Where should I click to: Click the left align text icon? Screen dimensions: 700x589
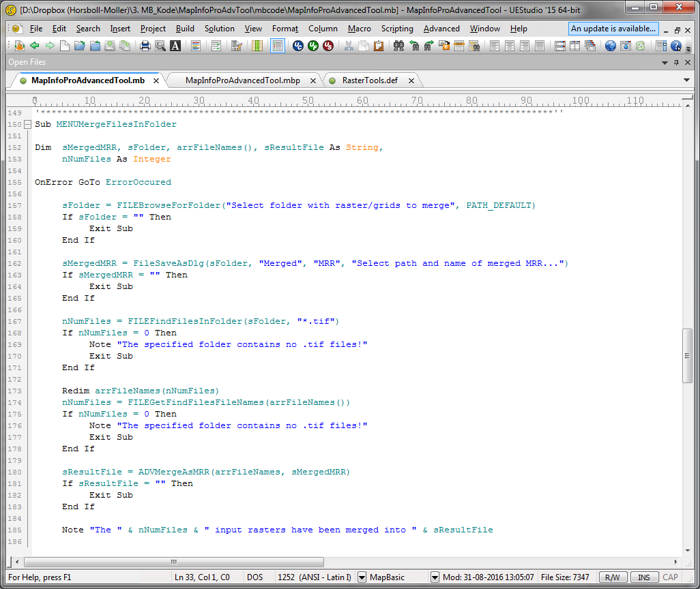click(495, 46)
